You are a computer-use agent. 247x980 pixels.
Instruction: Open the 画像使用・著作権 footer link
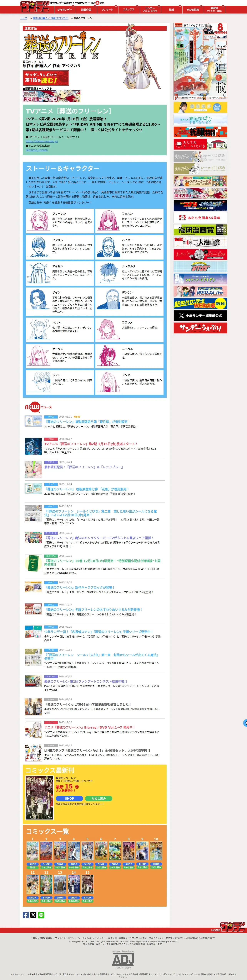[116, 938]
